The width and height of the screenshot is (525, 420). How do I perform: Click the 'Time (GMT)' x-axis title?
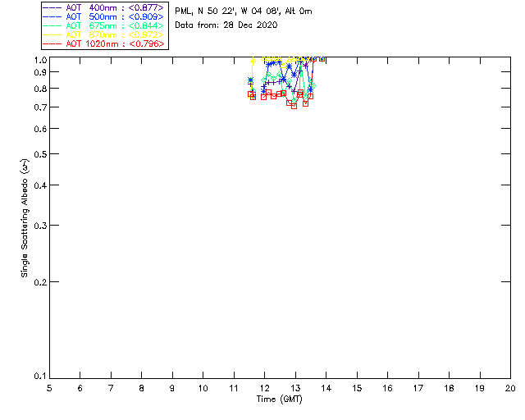pyautogui.click(x=279, y=399)
